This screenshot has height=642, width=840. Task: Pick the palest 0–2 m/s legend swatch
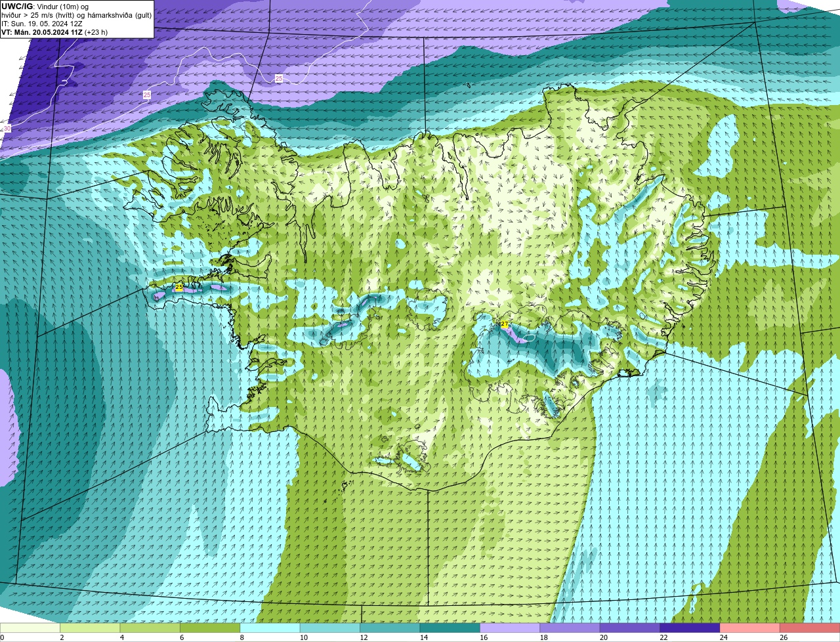30,628
